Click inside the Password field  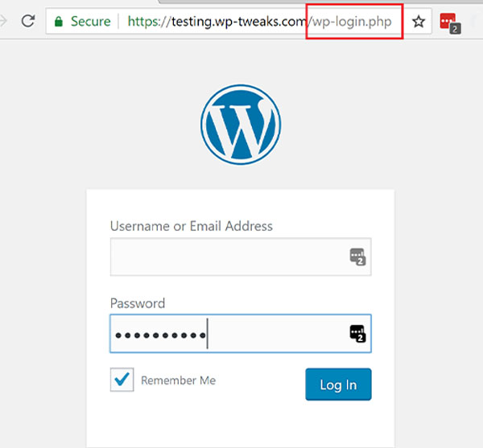point(241,334)
